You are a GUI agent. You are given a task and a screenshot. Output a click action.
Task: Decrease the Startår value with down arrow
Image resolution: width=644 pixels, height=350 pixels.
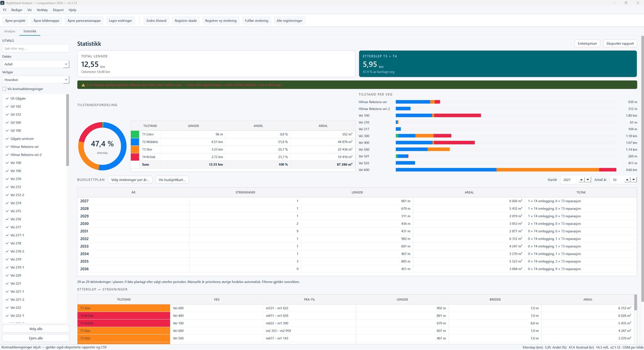588,180
